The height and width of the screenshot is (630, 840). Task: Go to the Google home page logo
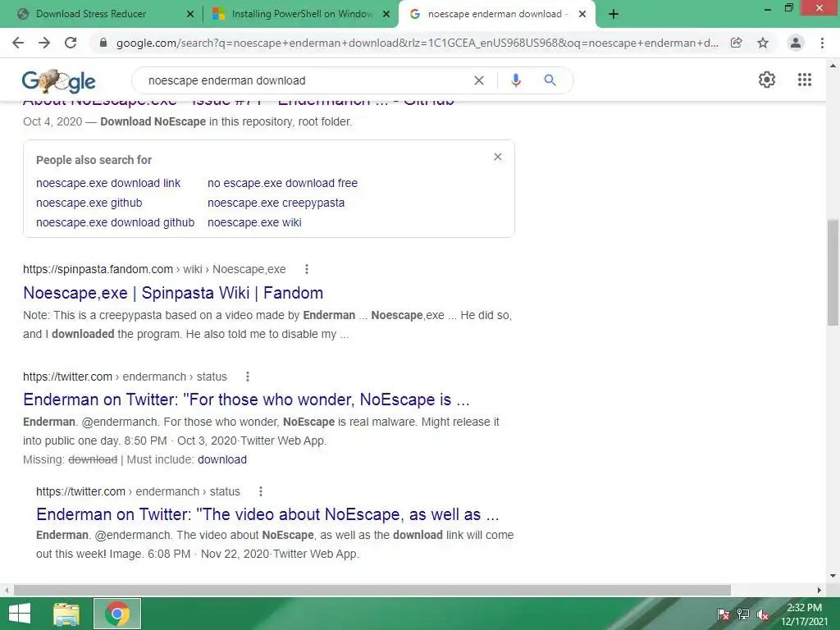pyautogui.click(x=58, y=81)
